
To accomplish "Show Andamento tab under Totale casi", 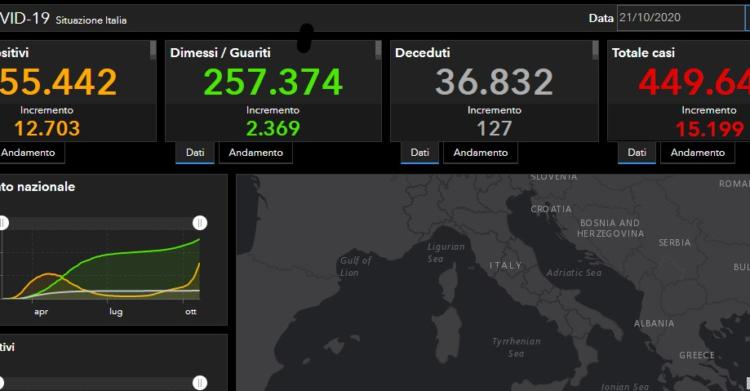I will pyautogui.click(x=698, y=153).
